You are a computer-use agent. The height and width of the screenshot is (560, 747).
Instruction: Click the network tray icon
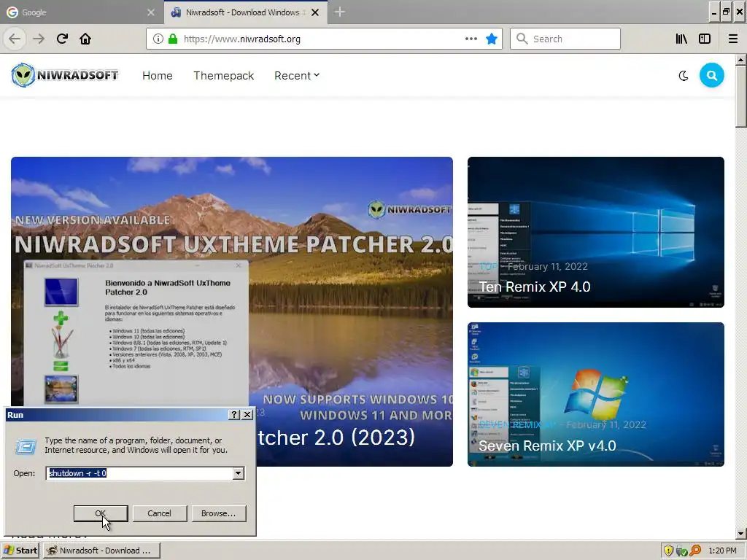tap(682, 551)
